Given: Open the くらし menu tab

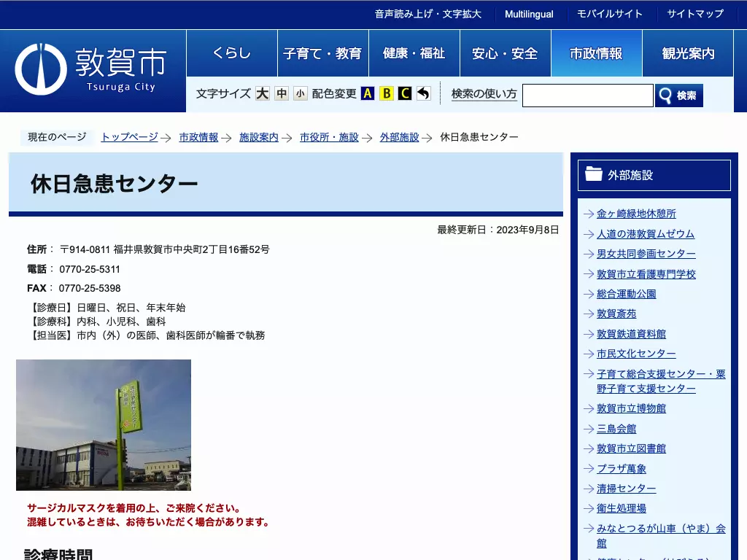Looking at the screenshot, I should pyautogui.click(x=232, y=52).
